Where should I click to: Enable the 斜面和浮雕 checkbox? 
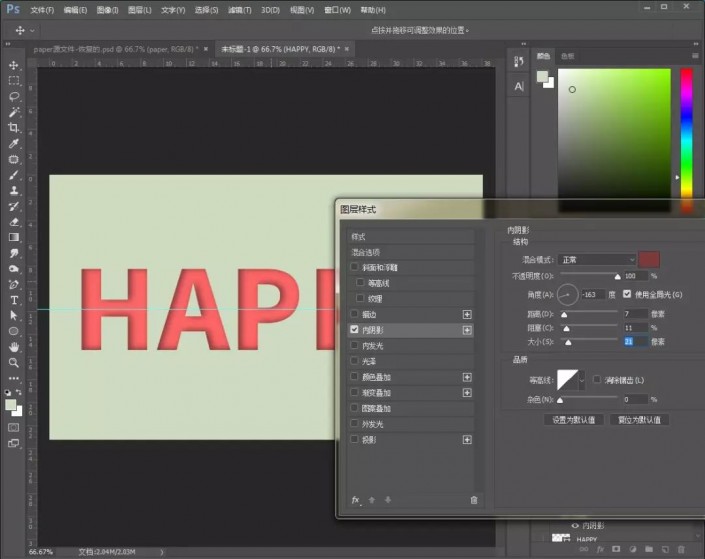(354, 267)
